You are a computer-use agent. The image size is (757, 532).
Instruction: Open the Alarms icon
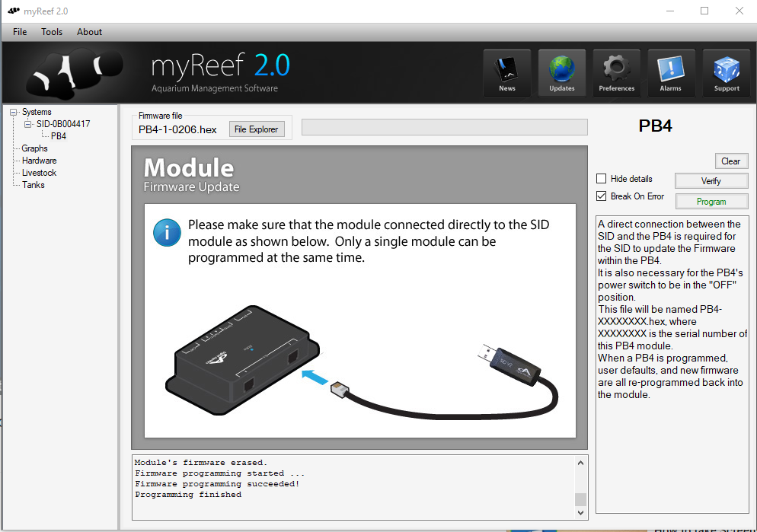click(671, 73)
